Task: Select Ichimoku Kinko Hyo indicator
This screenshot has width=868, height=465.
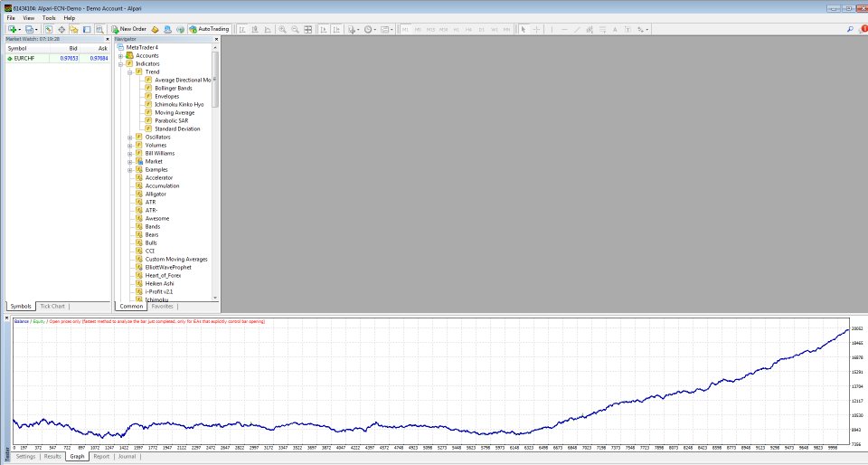Action: 179,104
